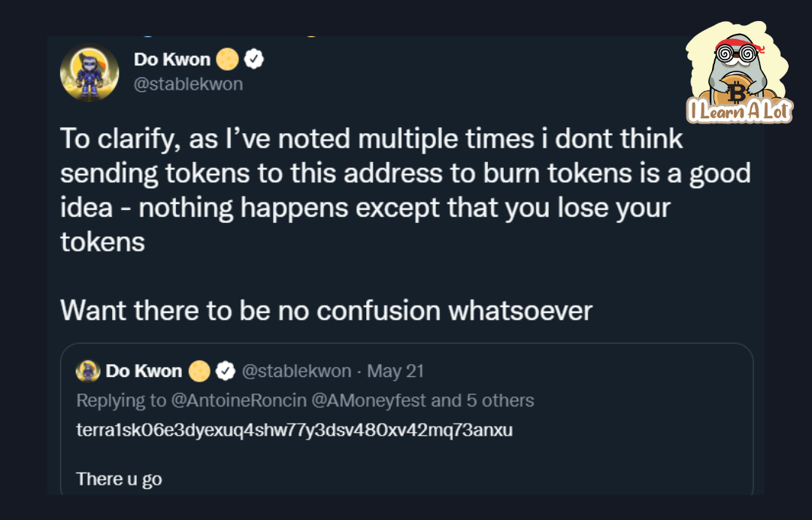Screen dimensions: 812x520
Task: Click the verified checkmark next to Do Kwon
Action: pos(253,58)
